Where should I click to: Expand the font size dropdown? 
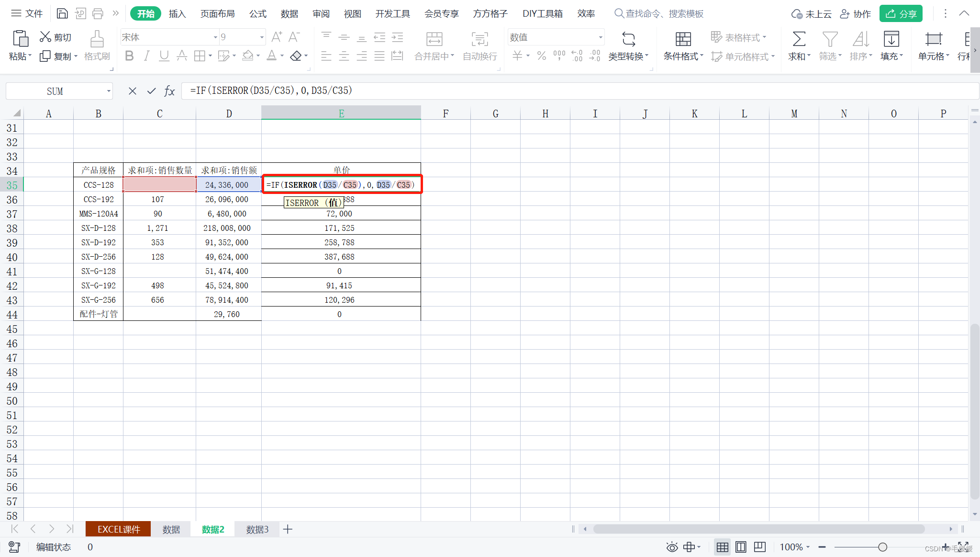pyautogui.click(x=262, y=37)
